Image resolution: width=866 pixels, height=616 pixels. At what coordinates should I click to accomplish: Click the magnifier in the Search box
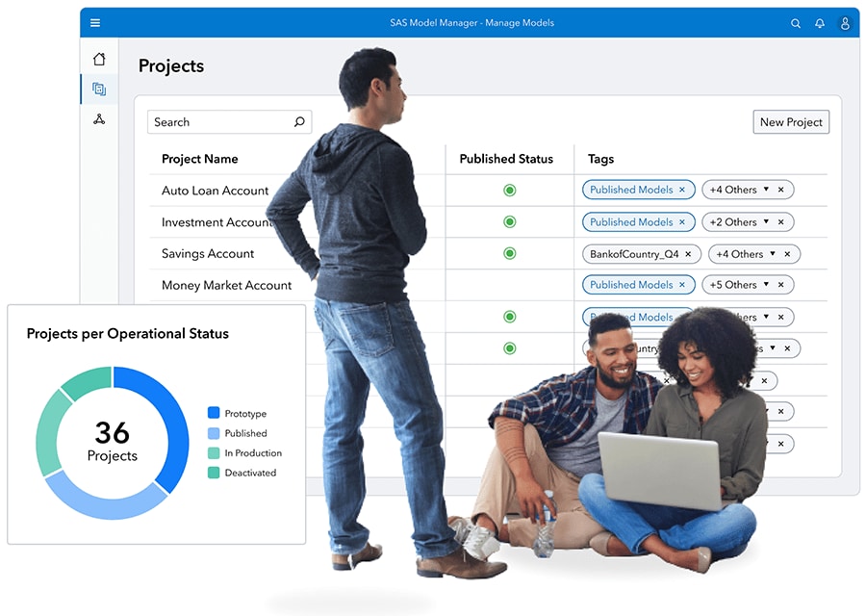click(299, 122)
